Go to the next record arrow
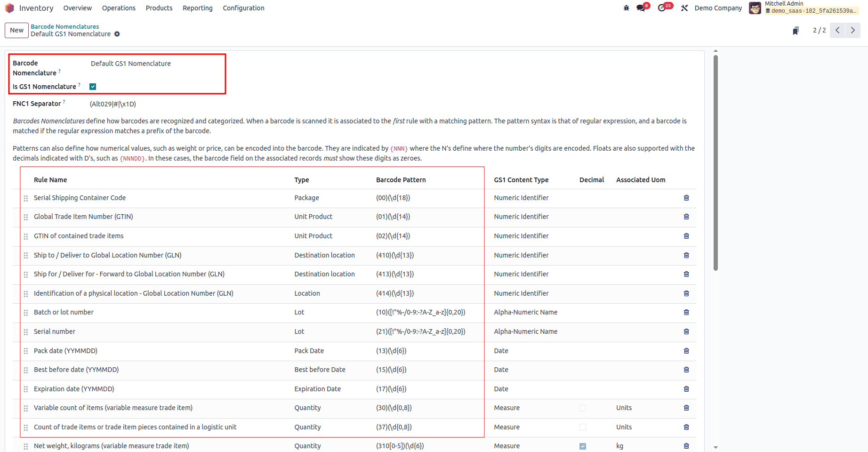Screen dimensions: 868x452 pos(852,30)
